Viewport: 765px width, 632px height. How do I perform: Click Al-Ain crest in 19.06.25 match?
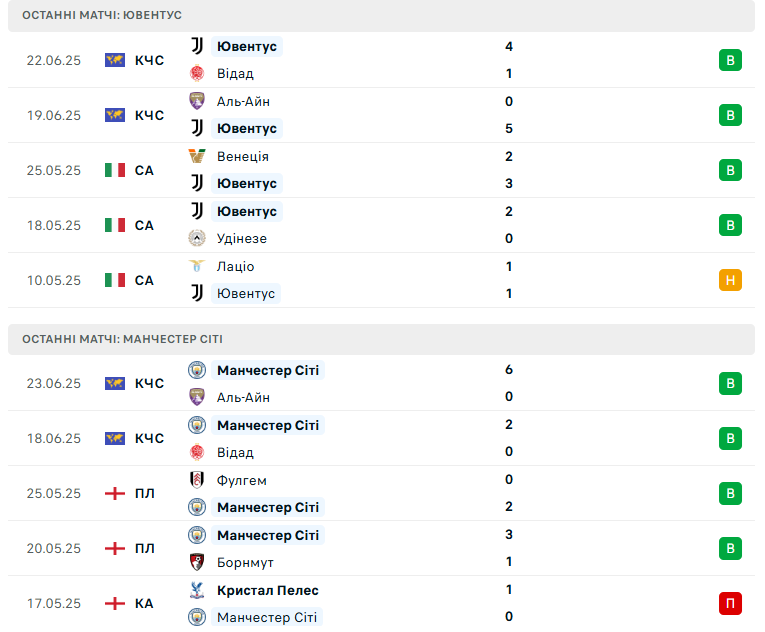pyautogui.click(x=197, y=101)
